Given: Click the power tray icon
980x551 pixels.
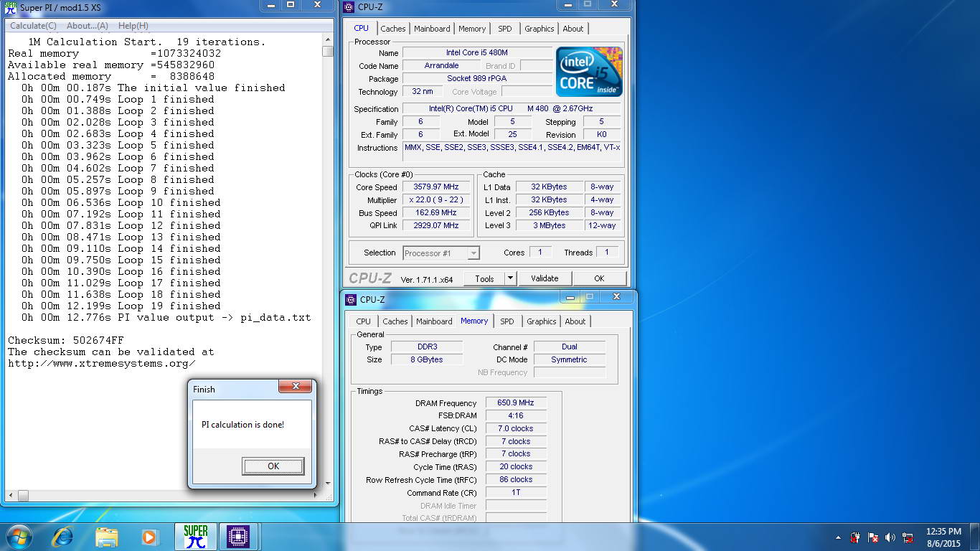Looking at the screenshot, I should [855, 537].
